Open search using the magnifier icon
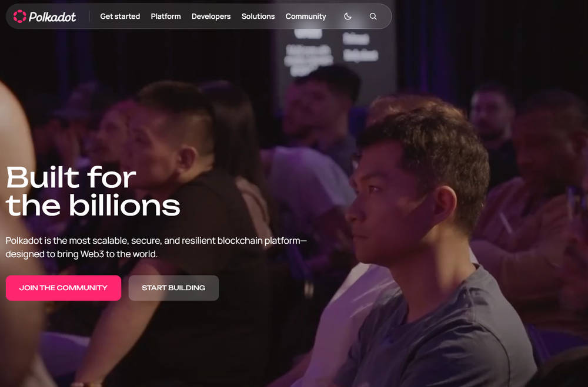The height and width of the screenshot is (387, 588). (373, 16)
